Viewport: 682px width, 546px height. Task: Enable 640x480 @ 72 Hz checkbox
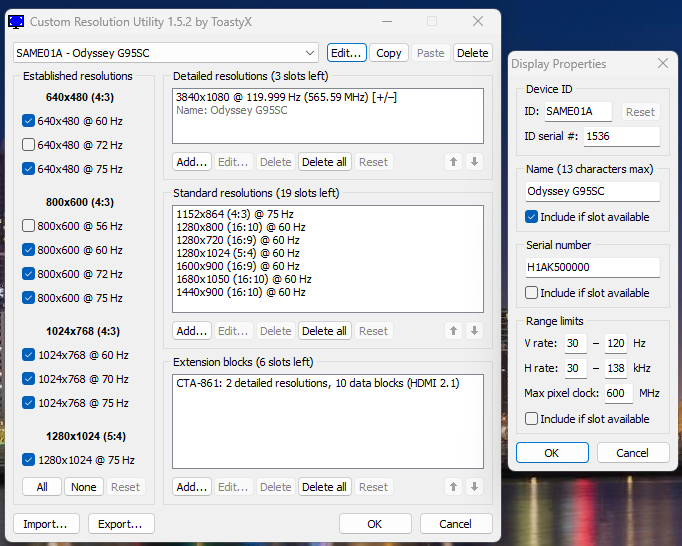pos(28,145)
